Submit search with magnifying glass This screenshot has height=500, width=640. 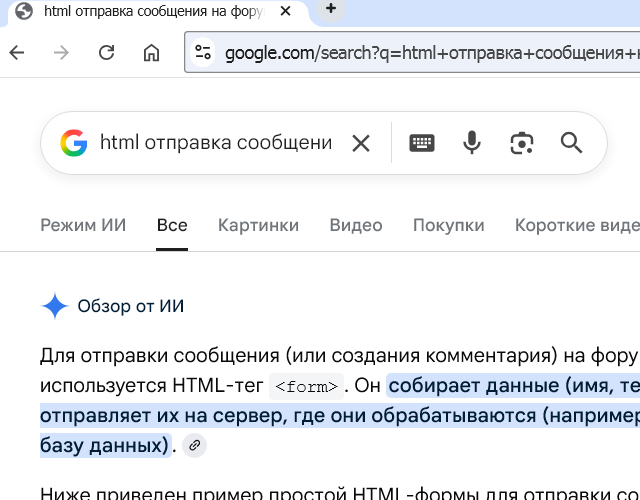point(571,143)
